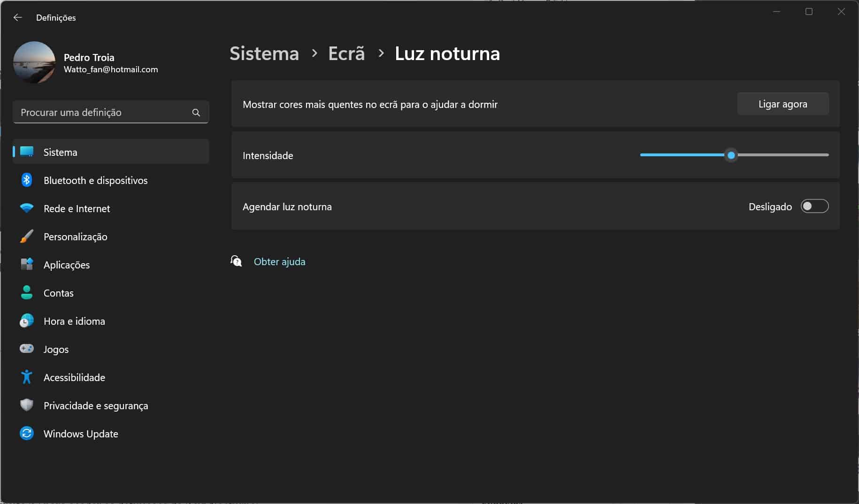Open Hora e idioma settings
Viewport: 859px width, 504px height.
point(74,321)
